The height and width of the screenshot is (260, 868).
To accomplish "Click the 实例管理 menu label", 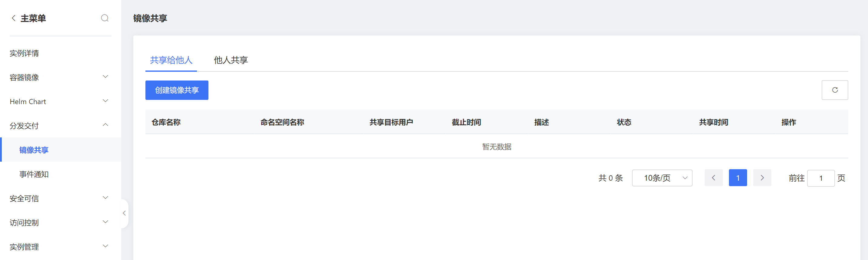I will [24, 247].
